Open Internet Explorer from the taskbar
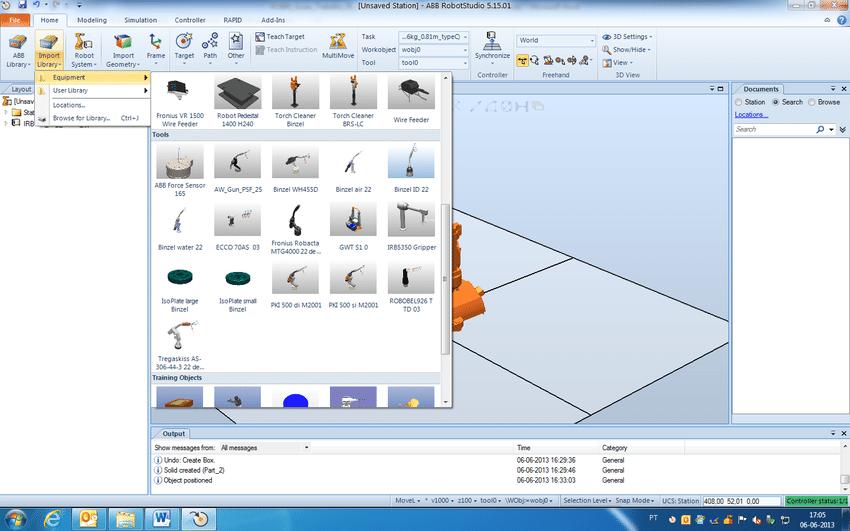Viewport: 850px width, 531px height. (52, 519)
